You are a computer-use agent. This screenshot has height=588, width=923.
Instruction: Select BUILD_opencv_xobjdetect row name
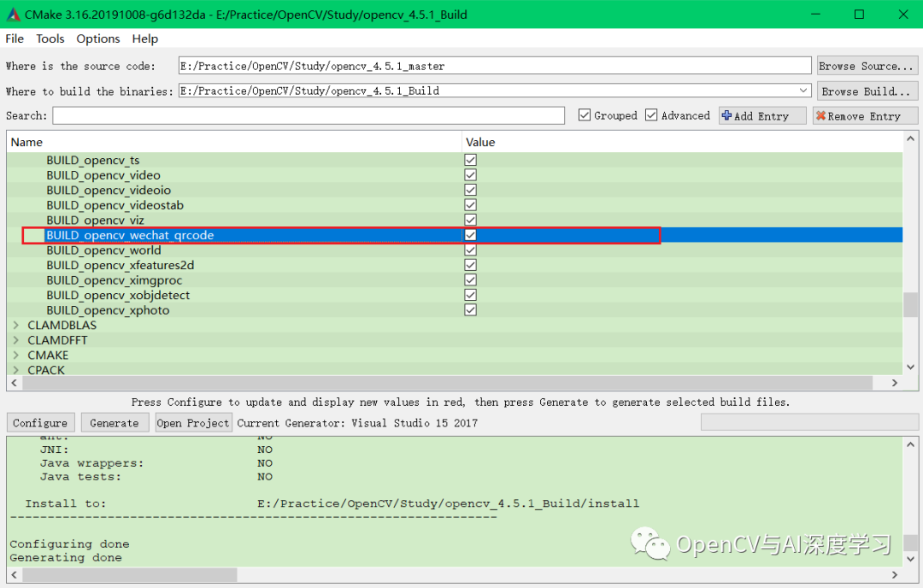[118, 295]
